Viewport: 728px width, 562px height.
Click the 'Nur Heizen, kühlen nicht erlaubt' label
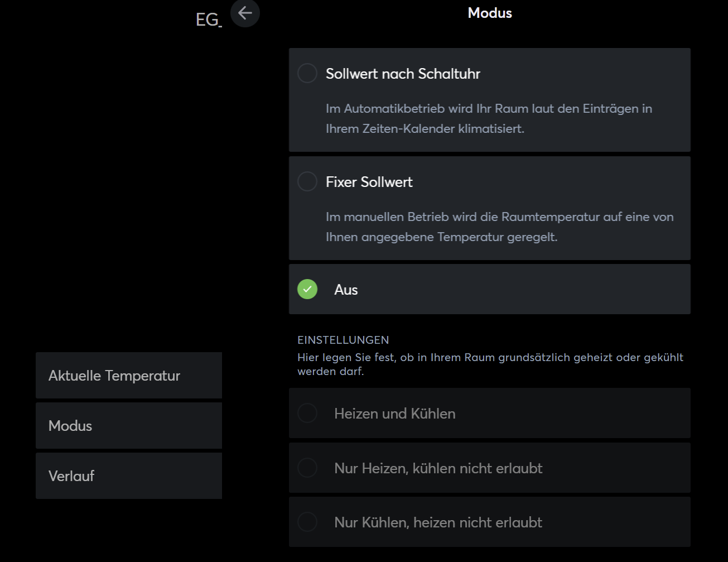pos(438,468)
